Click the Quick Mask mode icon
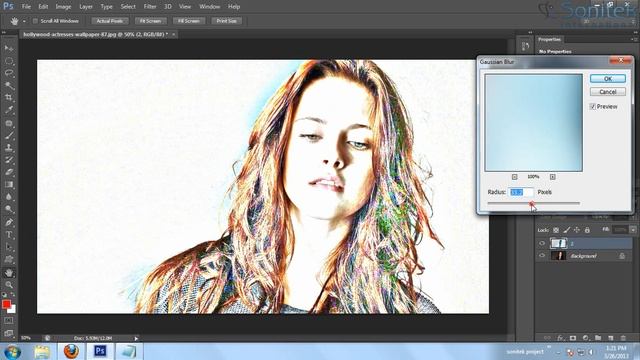The height and width of the screenshot is (360, 640). (x=9, y=321)
